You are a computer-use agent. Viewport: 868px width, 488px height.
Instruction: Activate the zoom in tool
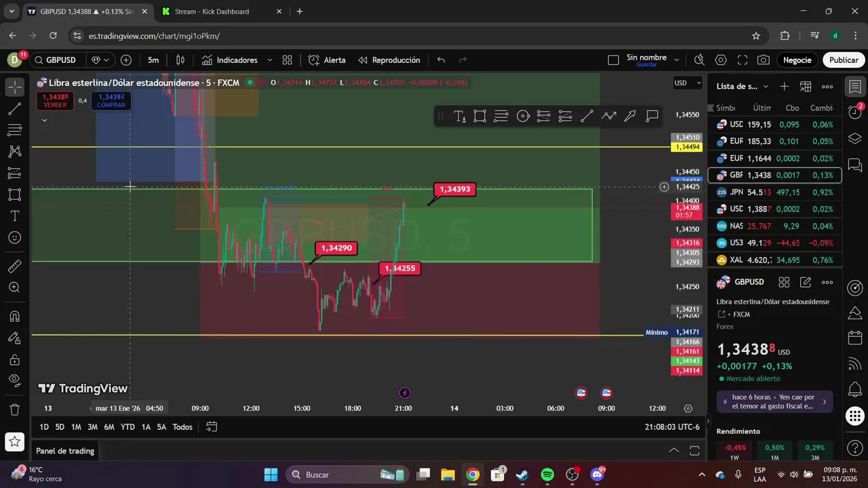(x=14, y=288)
